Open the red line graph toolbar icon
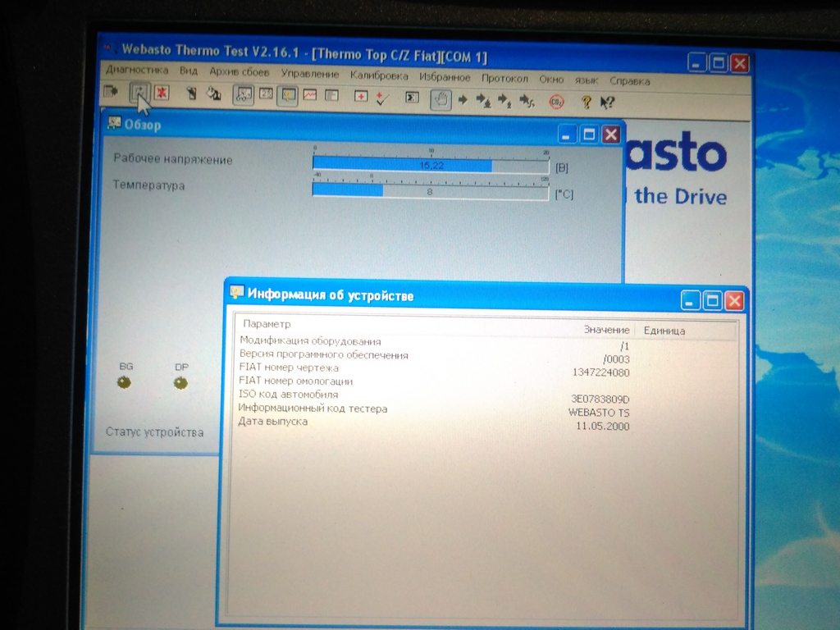840x630 pixels. tap(310, 95)
